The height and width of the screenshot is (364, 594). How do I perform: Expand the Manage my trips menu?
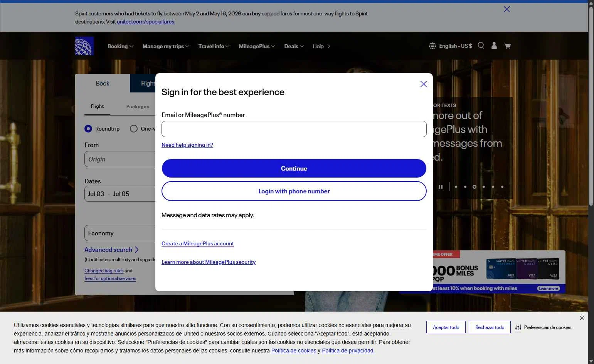coord(166,46)
